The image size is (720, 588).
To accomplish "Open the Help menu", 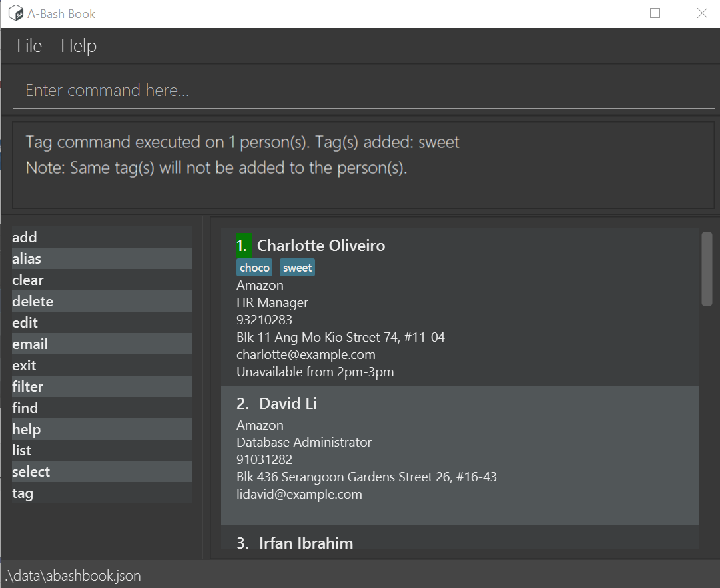I will pyautogui.click(x=79, y=46).
